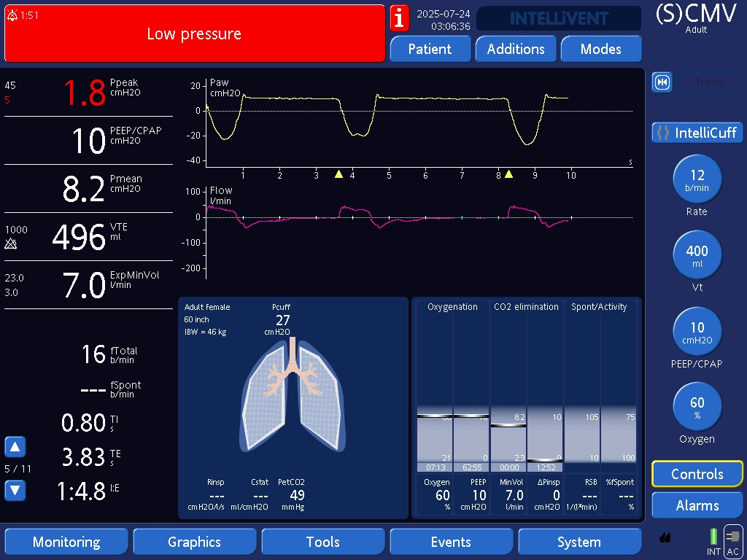
Task: Show next parameter page with the down arrow
Action: pyautogui.click(x=15, y=491)
